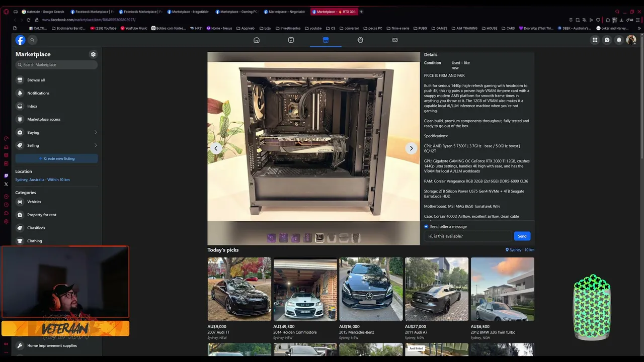Show the previous listing photo

click(x=216, y=148)
